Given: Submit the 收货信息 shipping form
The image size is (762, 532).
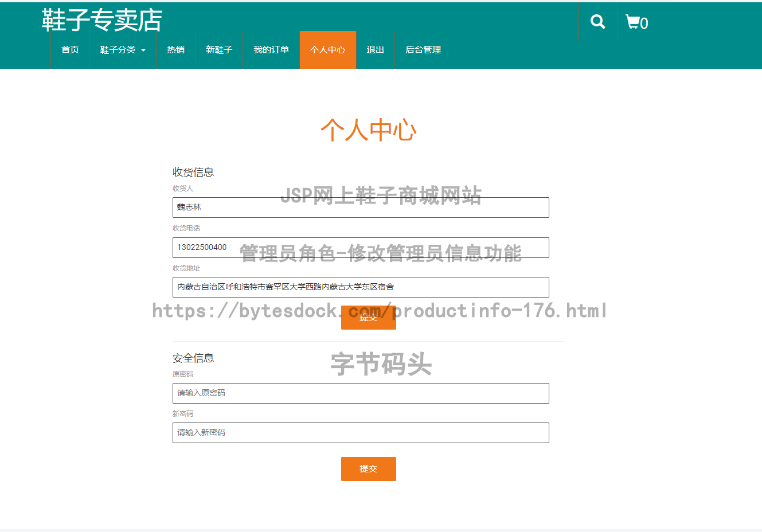Looking at the screenshot, I should pos(369,318).
